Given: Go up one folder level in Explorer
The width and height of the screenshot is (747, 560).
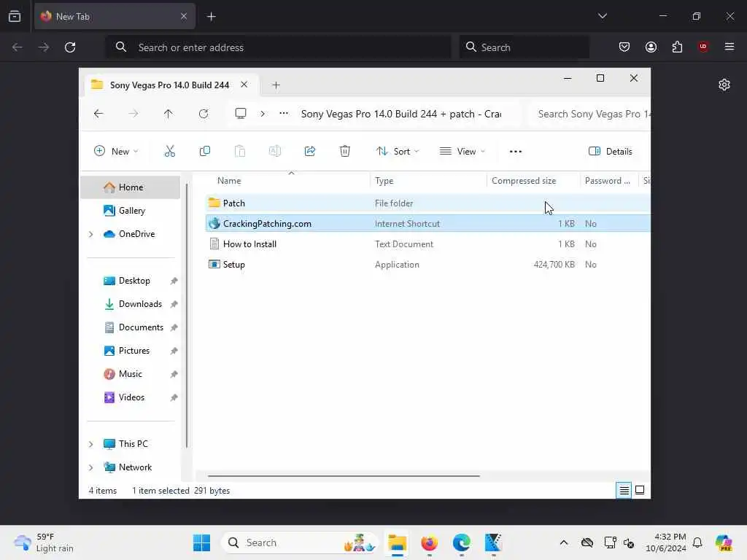Looking at the screenshot, I should pyautogui.click(x=169, y=114).
